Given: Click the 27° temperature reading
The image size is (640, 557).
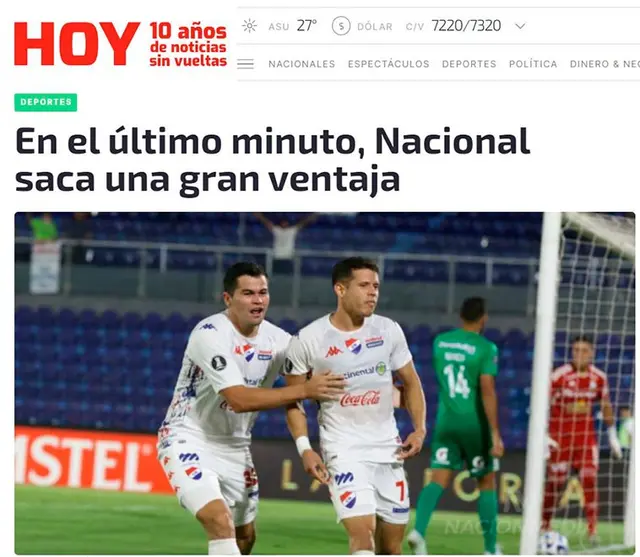Looking at the screenshot, I should [307, 26].
